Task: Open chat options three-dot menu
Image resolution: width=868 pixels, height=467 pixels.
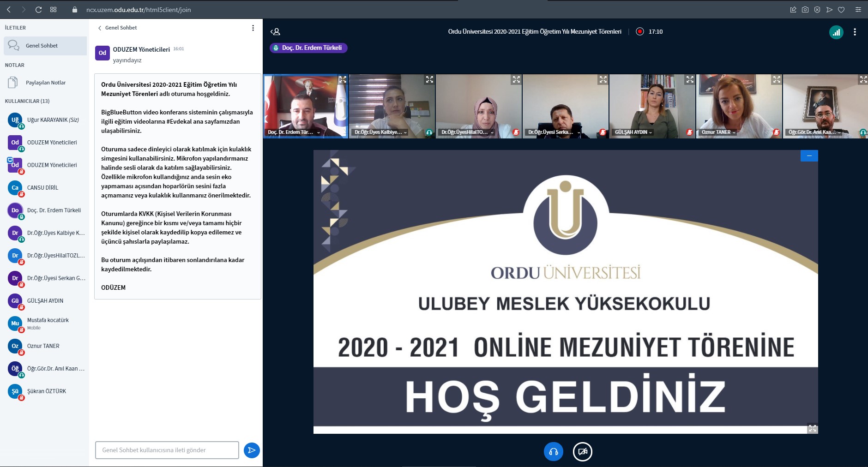Action: (x=253, y=28)
